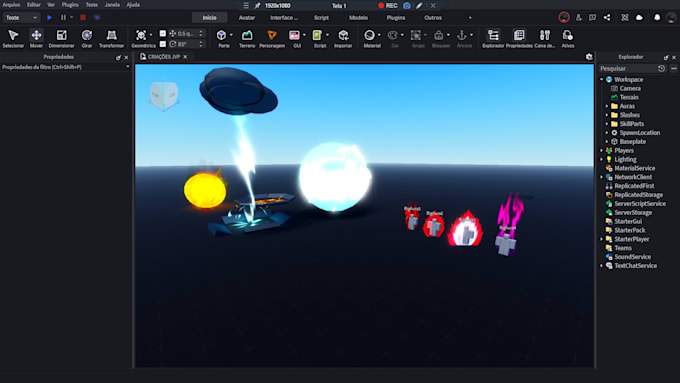Click the rotation angle stepper arrows
Viewport: 680px width, 383px height.
pos(201,44)
